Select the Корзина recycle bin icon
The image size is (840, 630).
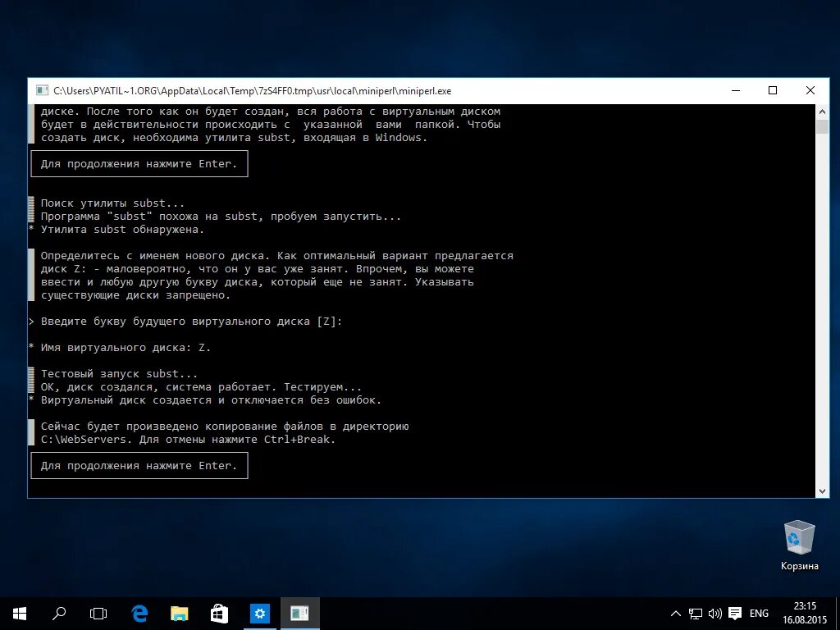[x=799, y=545]
